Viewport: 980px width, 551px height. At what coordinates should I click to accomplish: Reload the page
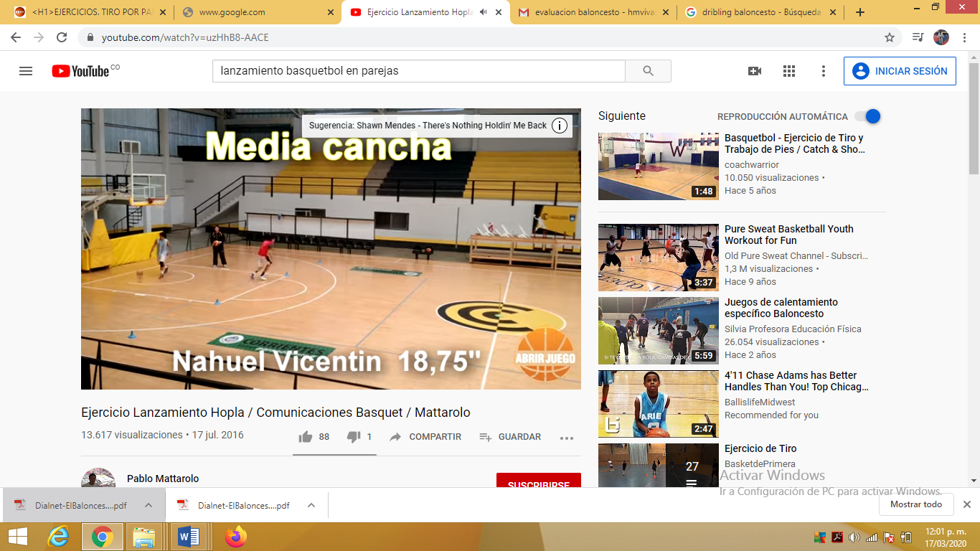coord(62,37)
